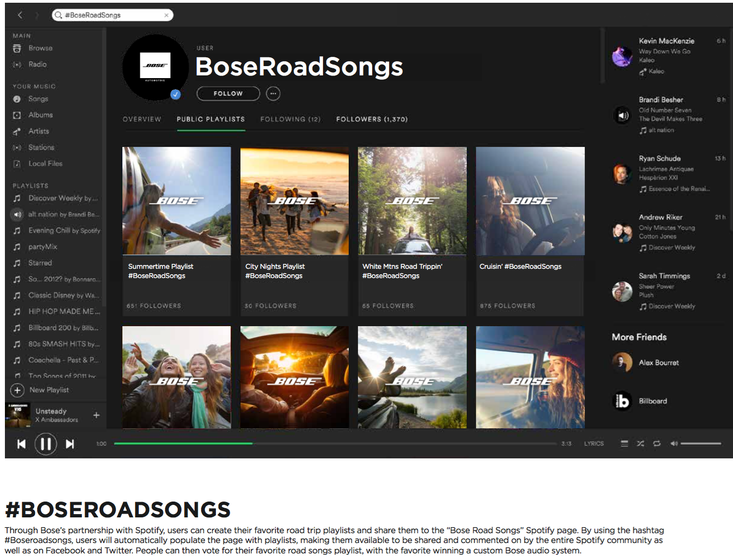Open the Cruisin' #BoseRoadSongs playlist cover
The width and height of the screenshot is (733, 560).
tap(530, 201)
